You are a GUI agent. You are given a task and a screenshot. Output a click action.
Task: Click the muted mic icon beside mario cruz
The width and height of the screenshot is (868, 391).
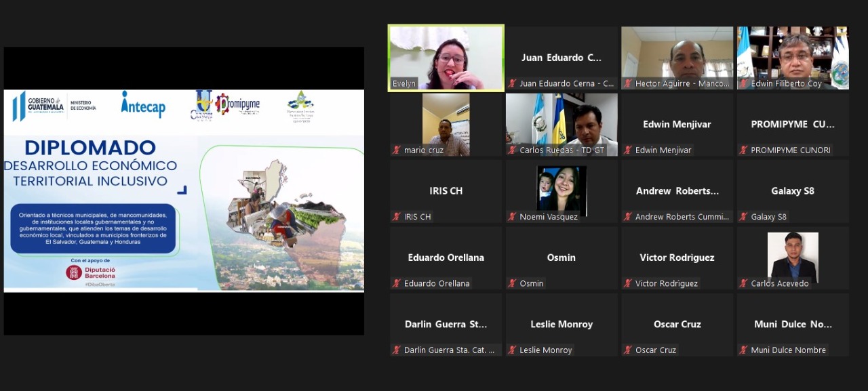point(397,150)
